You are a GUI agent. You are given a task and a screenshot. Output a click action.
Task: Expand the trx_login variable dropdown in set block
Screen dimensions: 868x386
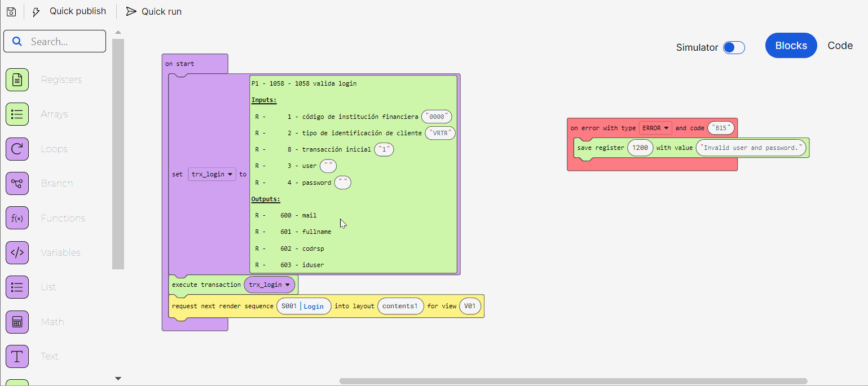[212, 175]
